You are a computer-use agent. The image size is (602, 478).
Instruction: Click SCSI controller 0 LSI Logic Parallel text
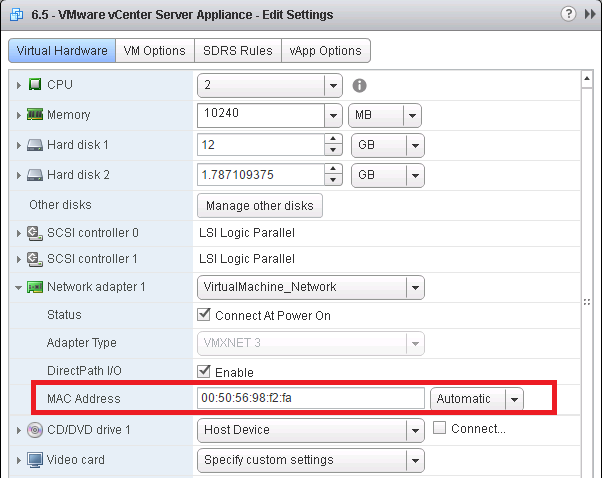tap(247, 233)
